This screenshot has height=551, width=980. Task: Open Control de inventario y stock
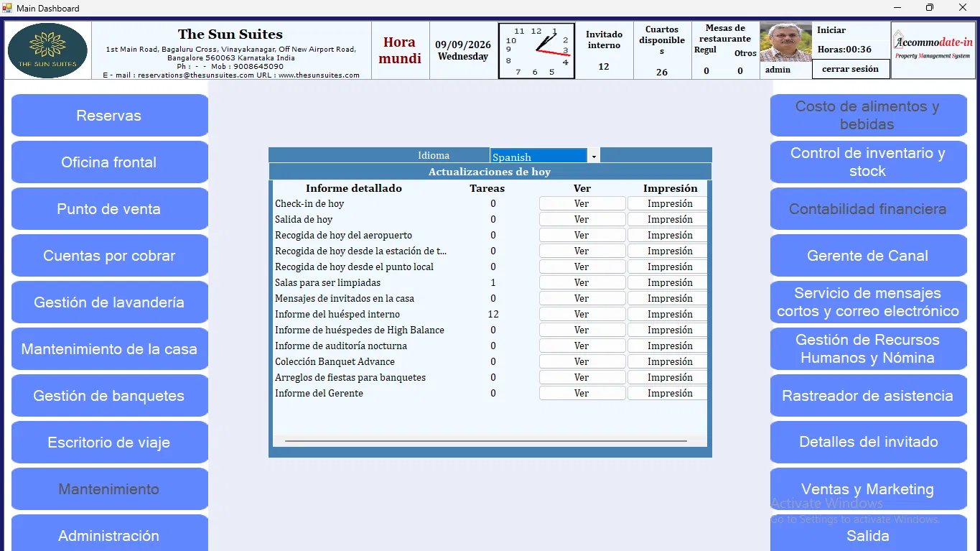tap(868, 162)
